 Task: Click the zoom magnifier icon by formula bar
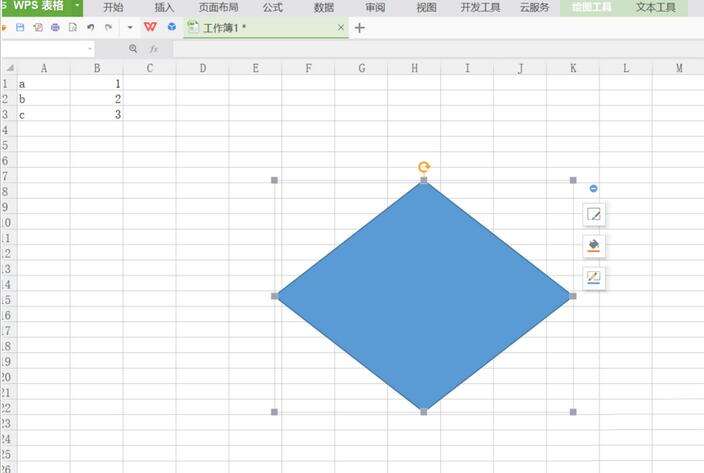click(133, 48)
